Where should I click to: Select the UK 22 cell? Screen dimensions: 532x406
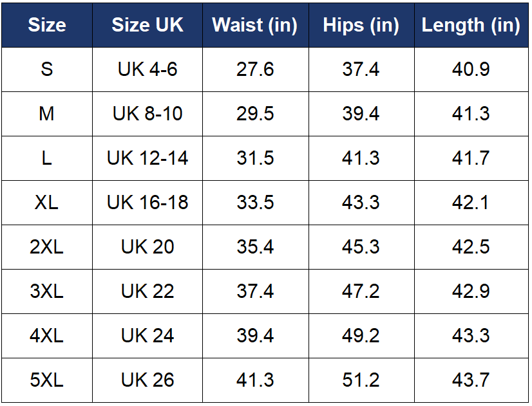pyautogui.click(x=147, y=291)
